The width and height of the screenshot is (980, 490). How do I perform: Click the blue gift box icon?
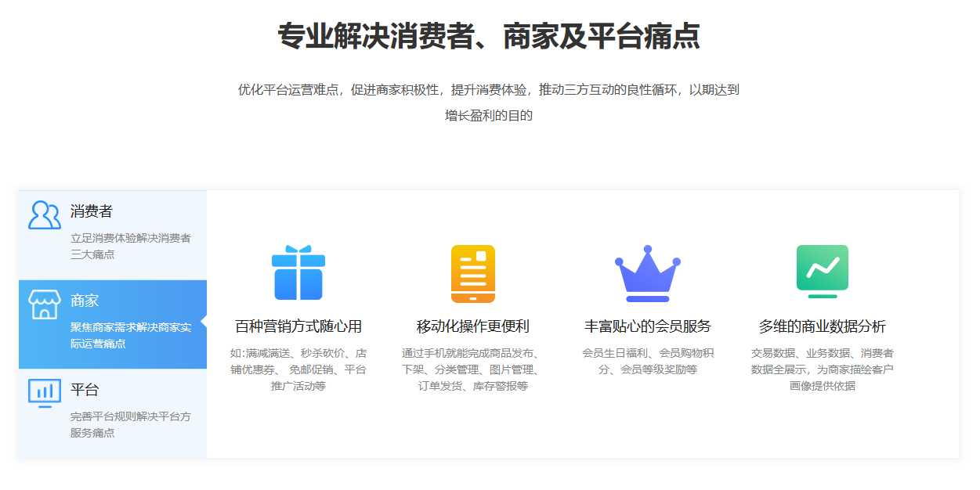tap(298, 272)
